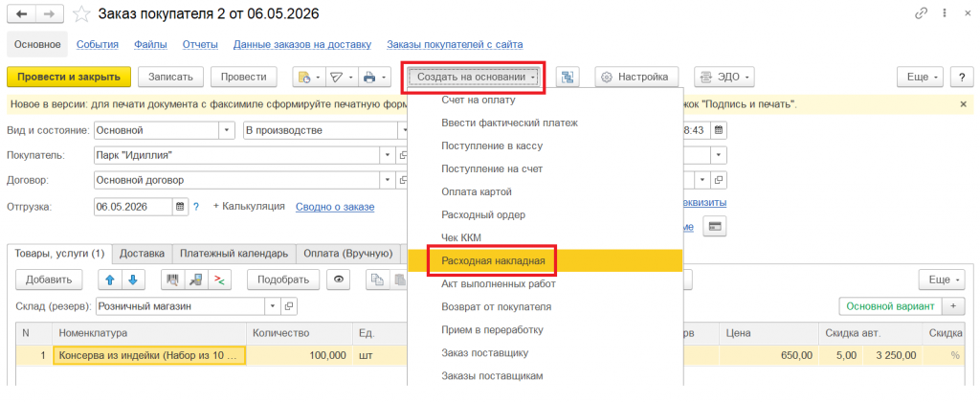
Task: Open the selected item of Склад (резерв) field
Action: point(289,306)
